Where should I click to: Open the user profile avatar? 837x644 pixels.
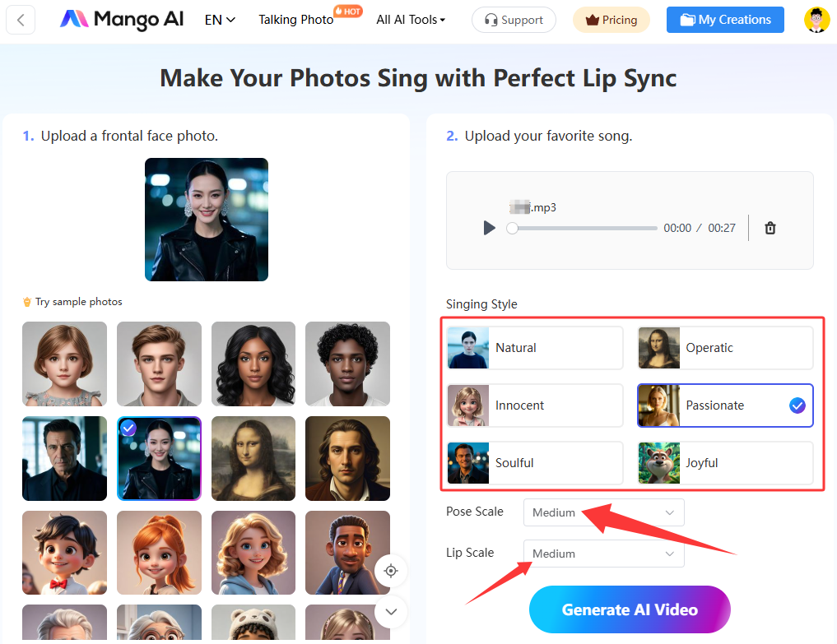point(816,20)
